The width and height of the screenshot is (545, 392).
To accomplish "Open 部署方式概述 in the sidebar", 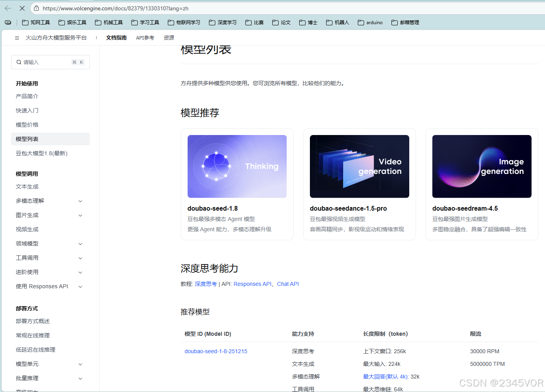I will pyautogui.click(x=33, y=321).
